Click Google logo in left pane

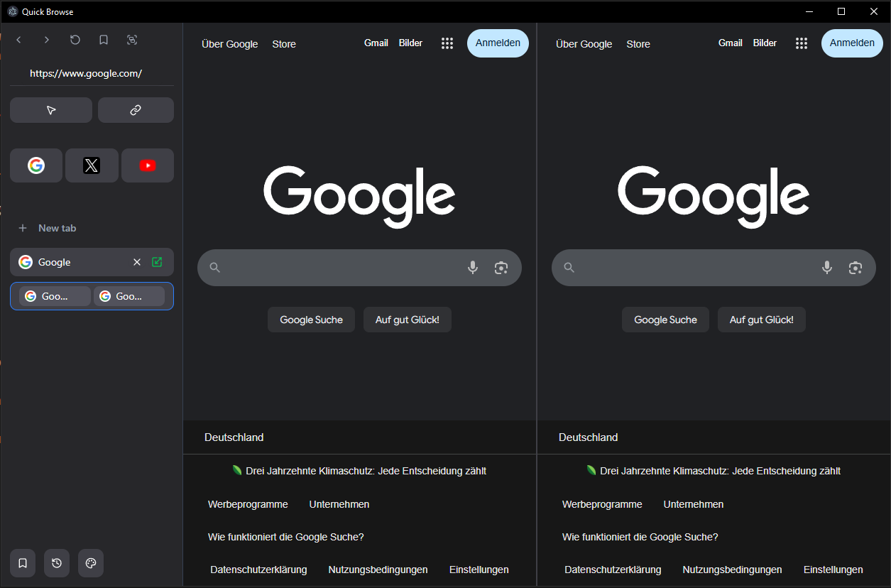pyautogui.click(x=359, y=197)
